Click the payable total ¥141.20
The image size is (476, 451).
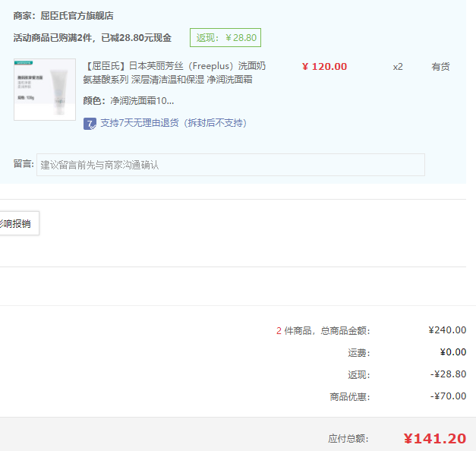pos(435,439)
